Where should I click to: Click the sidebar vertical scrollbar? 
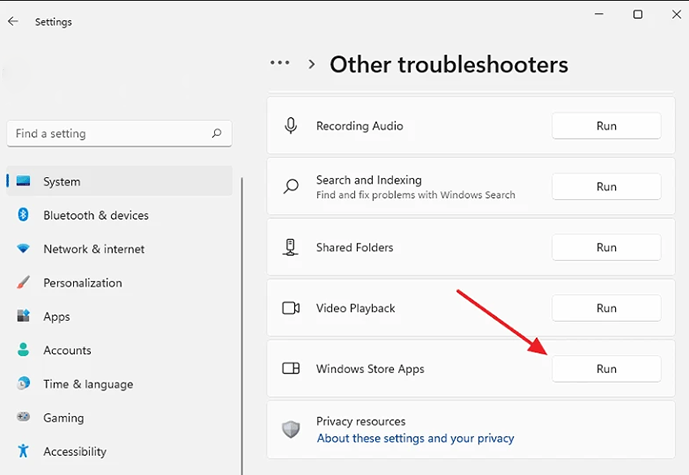pyautogui.click(x=242, y=325)
